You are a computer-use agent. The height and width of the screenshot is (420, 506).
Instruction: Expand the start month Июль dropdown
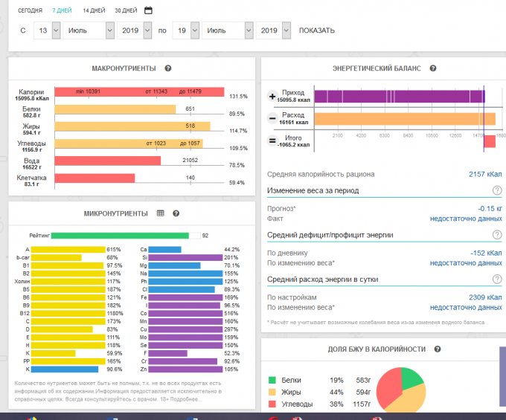click(84, 30)
